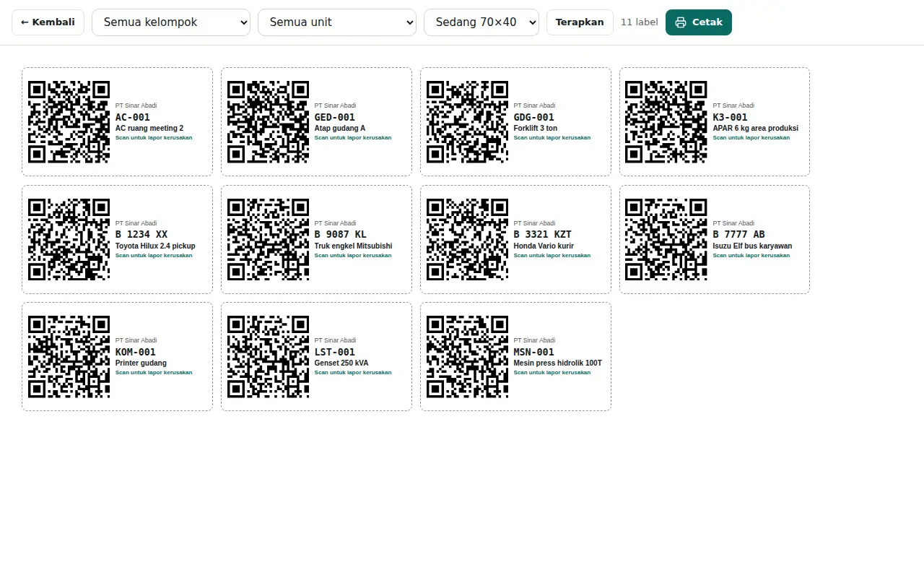Click the QR code for AC-001
The width and height of the screenshot is (924, 578).
69,121
